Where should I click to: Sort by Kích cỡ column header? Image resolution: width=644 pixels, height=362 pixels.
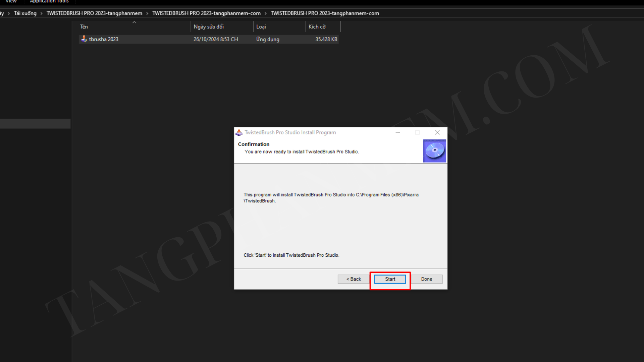[317, 27]
